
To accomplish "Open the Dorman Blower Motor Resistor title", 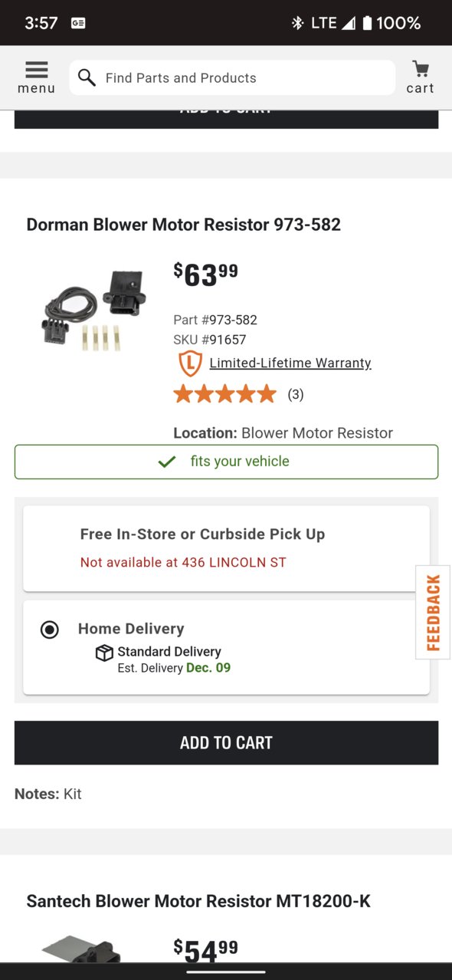I will tap(184, 225).
